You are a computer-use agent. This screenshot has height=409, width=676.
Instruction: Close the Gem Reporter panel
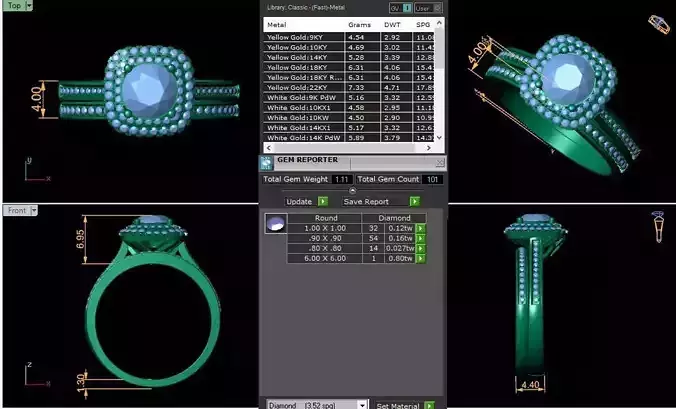click(x=440, y=162)
